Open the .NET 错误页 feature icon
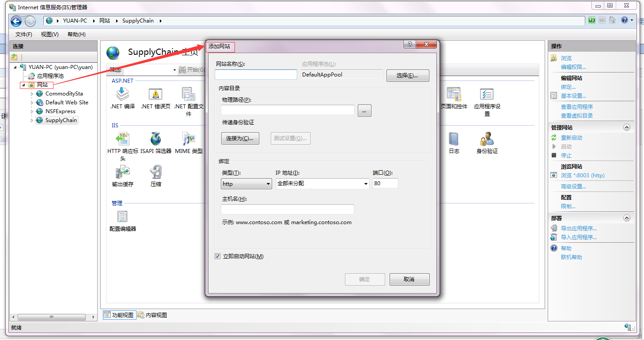Viewport: 644px width, 340px height. coord(155,94)
